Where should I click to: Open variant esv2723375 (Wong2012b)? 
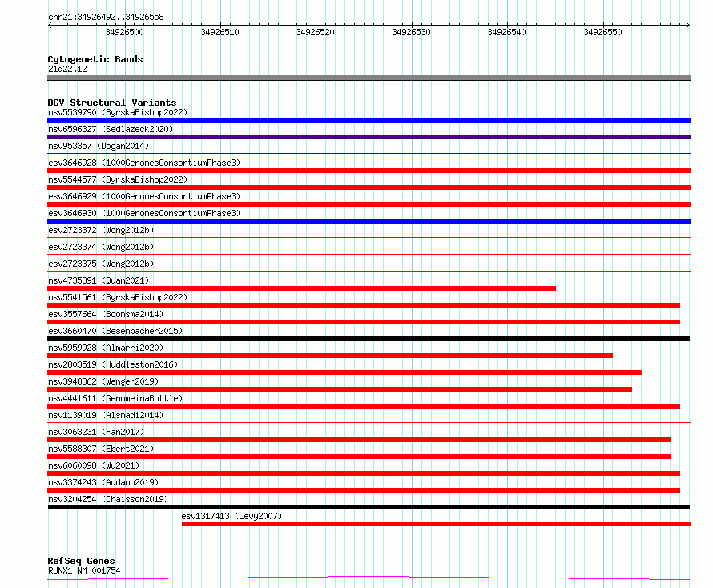(101, 264)
